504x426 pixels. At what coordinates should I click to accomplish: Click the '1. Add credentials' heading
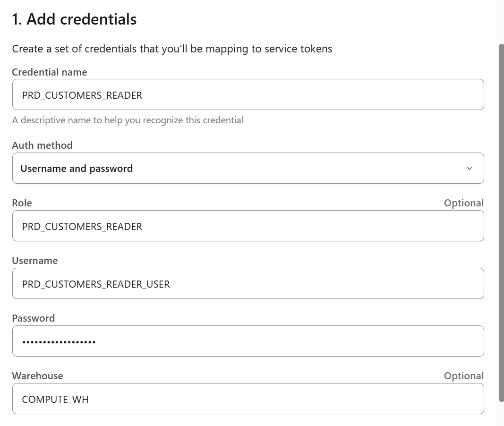(74, 19)
